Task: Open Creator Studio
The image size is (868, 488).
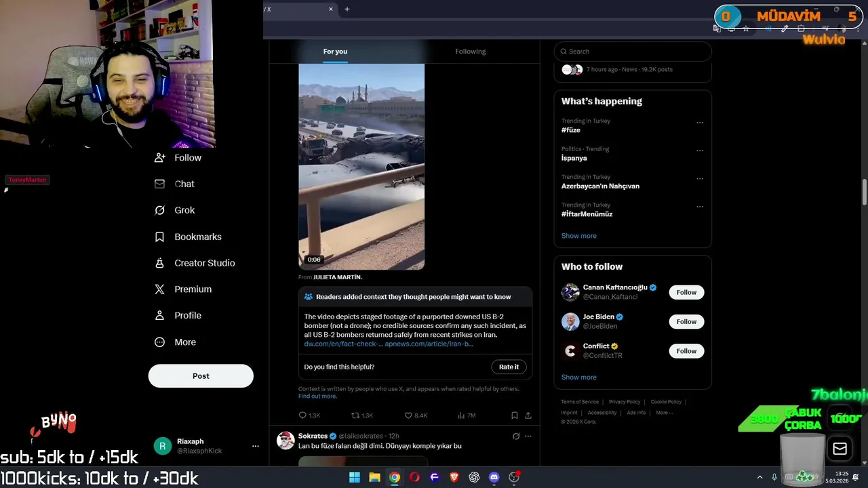Action: tap(195, 263)
